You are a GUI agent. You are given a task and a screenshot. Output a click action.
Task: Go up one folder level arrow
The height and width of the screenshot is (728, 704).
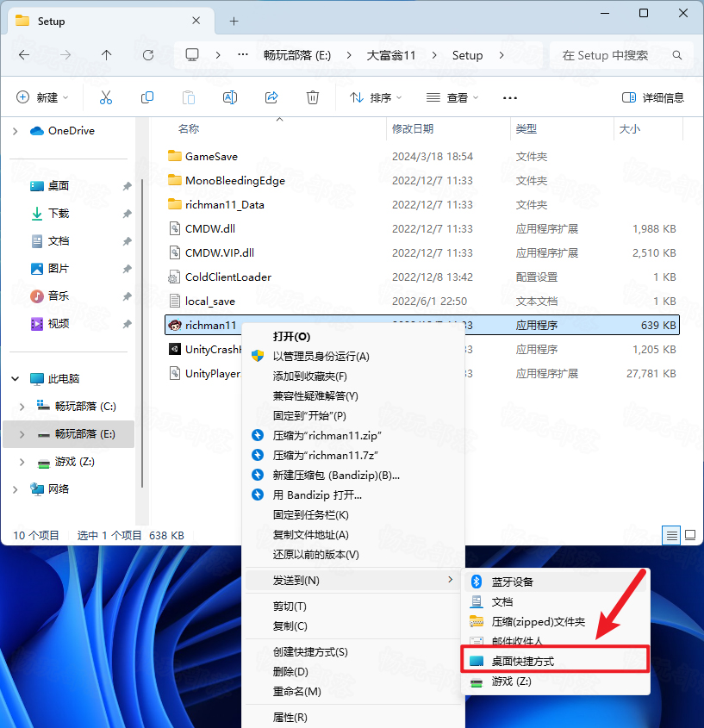pyautogui.click(x=106, y=55)
